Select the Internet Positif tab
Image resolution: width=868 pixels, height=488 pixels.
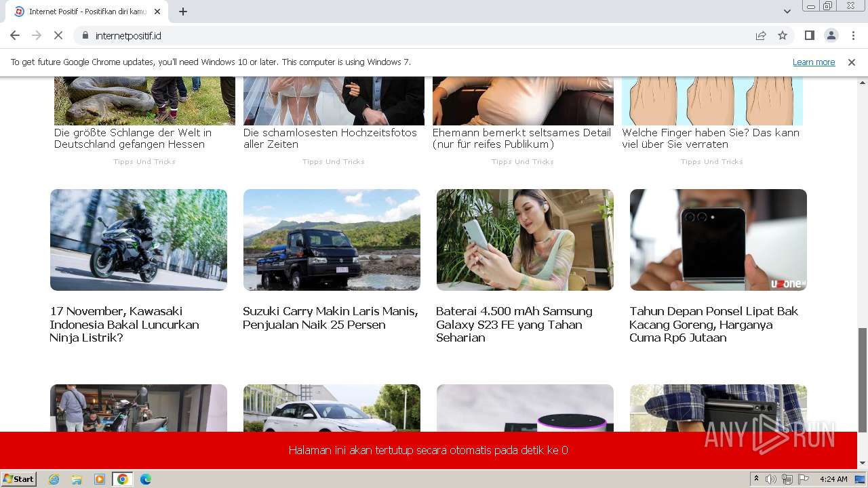tap(88, 12)
